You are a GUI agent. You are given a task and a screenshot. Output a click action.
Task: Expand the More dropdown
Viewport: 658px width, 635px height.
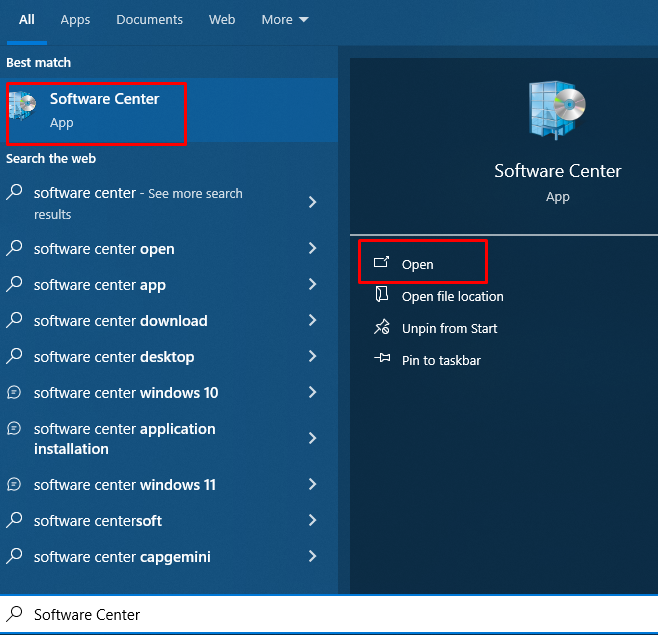pos(285,20)
